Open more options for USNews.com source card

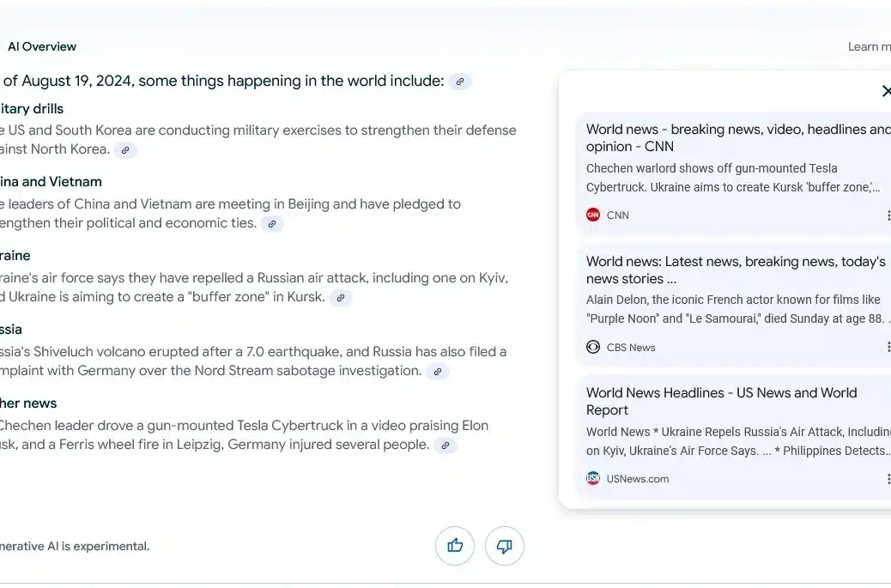888,479
